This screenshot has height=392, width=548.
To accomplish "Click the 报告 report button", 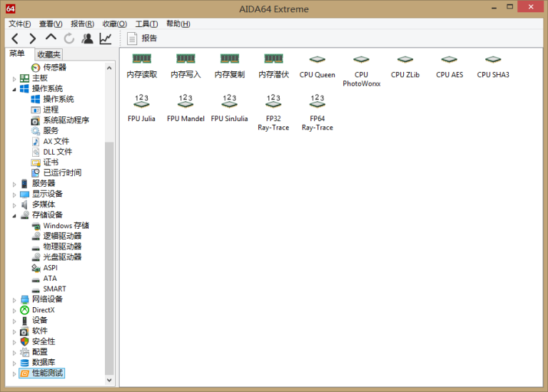I will click(x=142, y=38).
